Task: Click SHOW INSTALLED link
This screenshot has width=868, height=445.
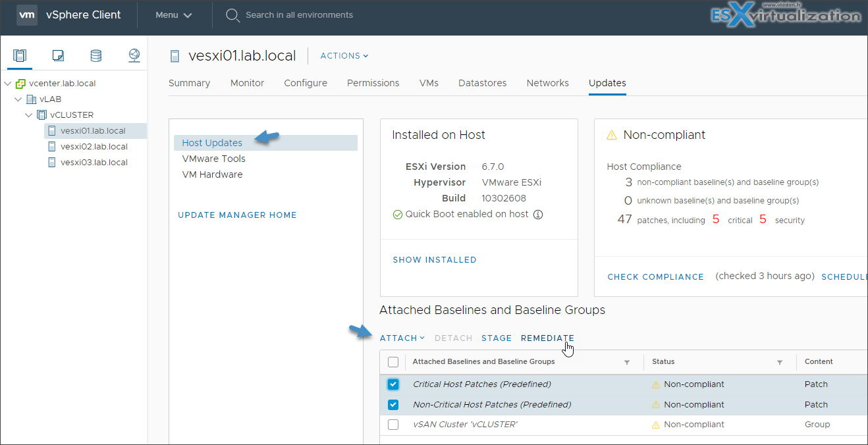Action: coord(435,260)
